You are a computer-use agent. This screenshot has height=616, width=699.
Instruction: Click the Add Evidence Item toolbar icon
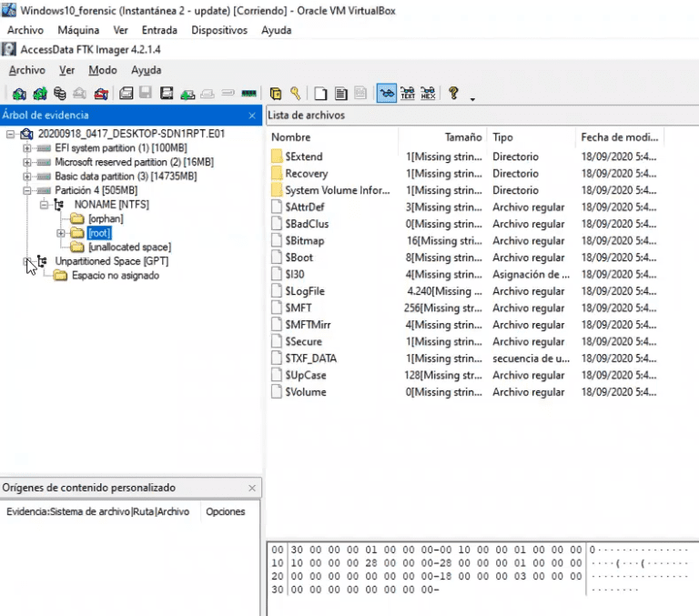19,94
